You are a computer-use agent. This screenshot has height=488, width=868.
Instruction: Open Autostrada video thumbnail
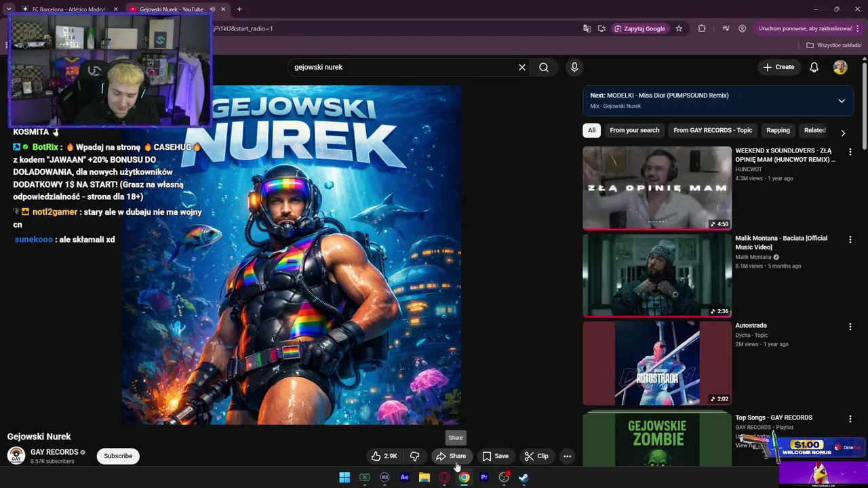pyautogui.click(x=657, y=363)
